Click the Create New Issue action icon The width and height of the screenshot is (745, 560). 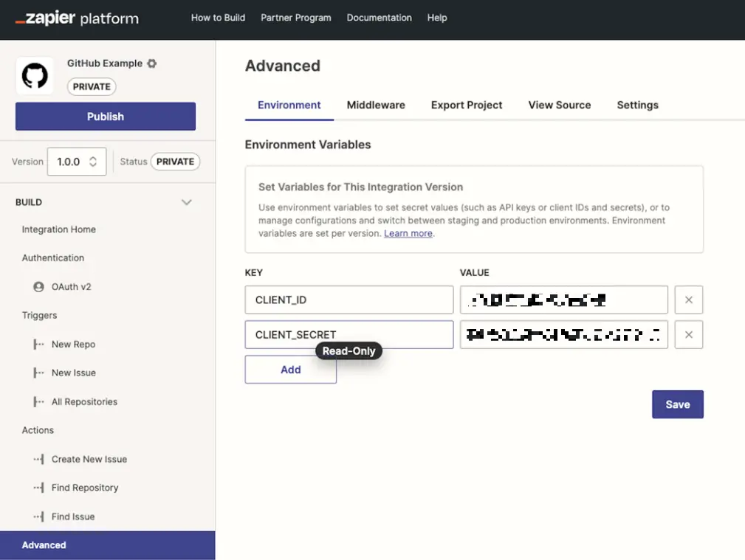[x=38, y=460]
